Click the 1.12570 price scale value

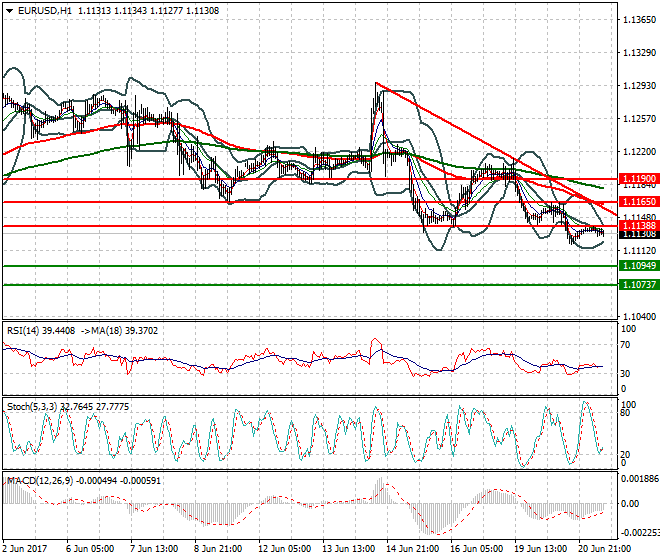point(639,119)
